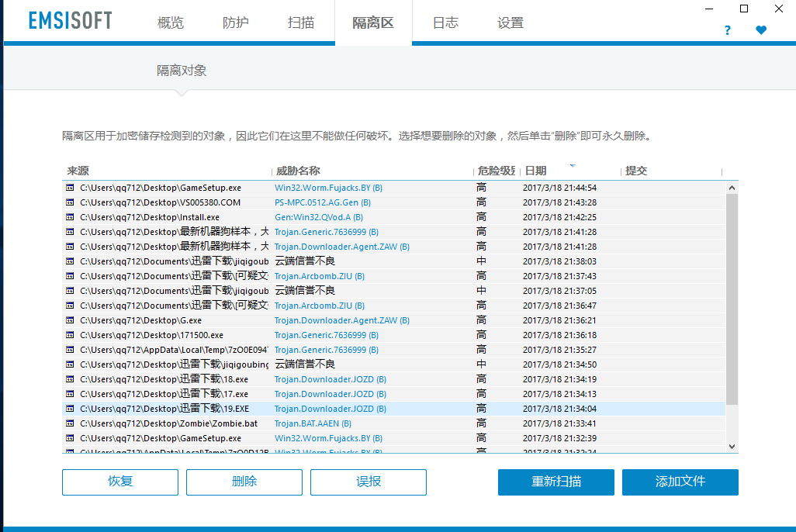Click the 隔离对象 section heading
The height and width of the screenshot is (532, 796).
point(182,71)
